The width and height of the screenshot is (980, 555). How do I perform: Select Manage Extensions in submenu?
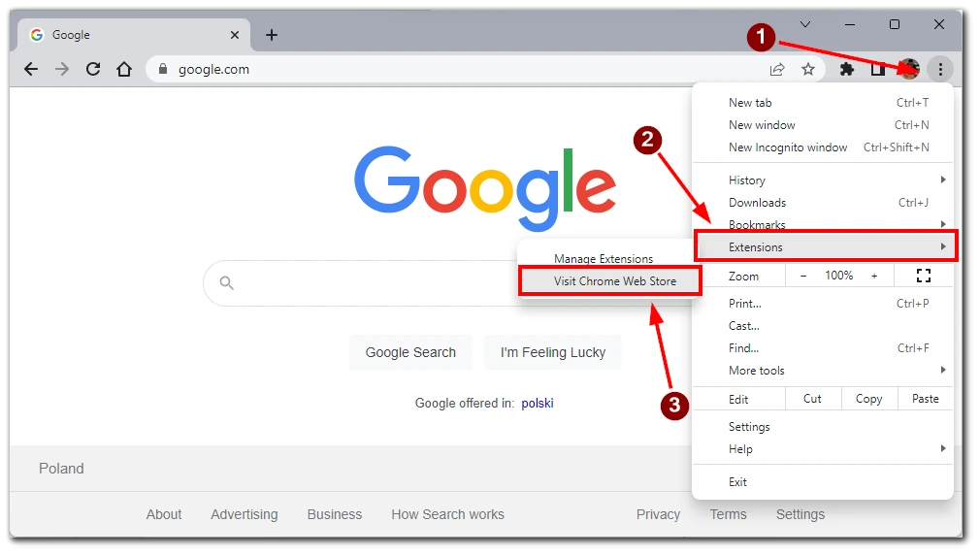[x=604, y=259]
